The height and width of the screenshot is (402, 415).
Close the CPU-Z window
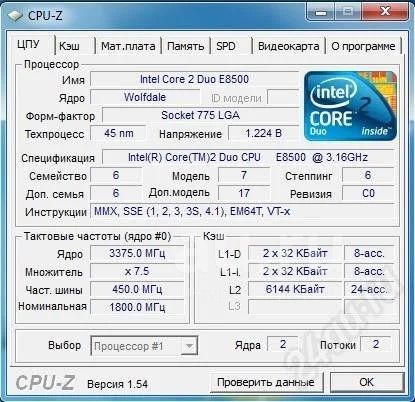[385, 13]
